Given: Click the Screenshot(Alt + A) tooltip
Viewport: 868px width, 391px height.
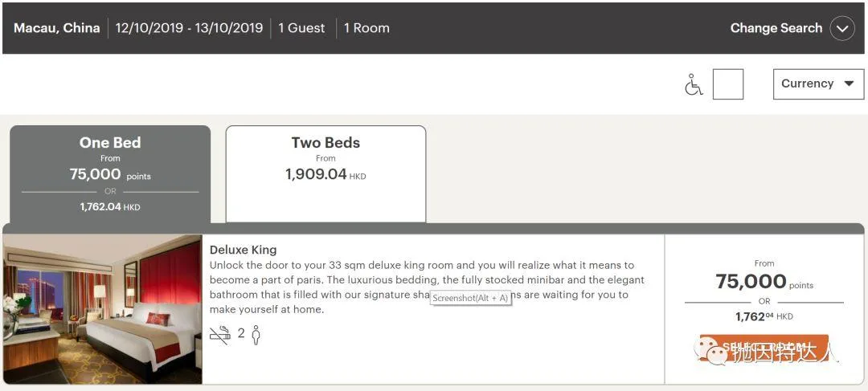Looking at the screenshot, I should (470, 298).
